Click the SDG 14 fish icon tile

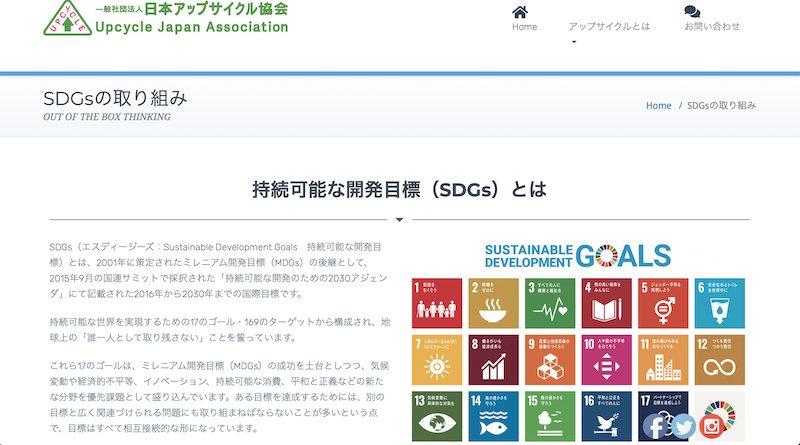[494, 415]
